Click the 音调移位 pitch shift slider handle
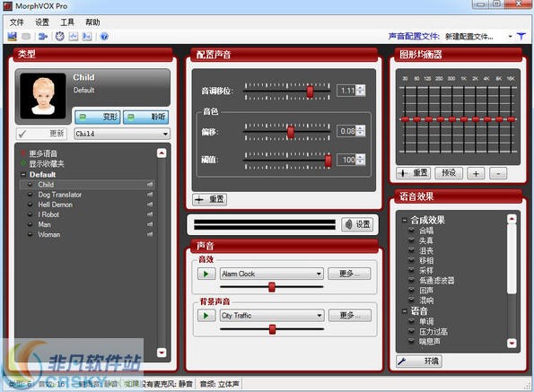The height and width of the screenshot is (392, 534). coord(310,91)
